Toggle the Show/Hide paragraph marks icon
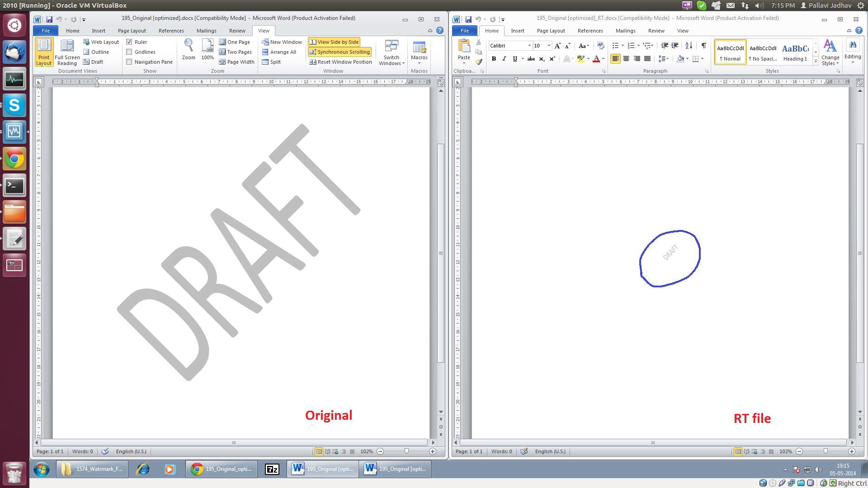This screenshot has width=868, height=488. 703,46
